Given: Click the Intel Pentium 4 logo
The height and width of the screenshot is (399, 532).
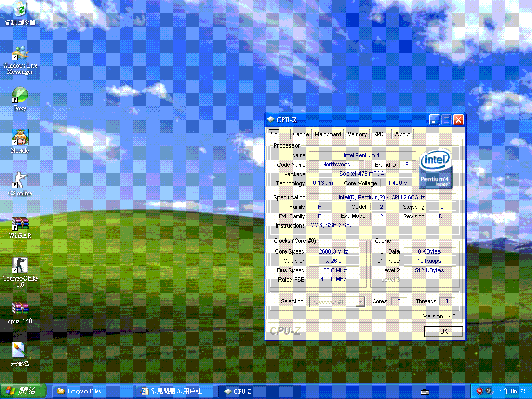Looking at the screenshot, I should (435, 170).
